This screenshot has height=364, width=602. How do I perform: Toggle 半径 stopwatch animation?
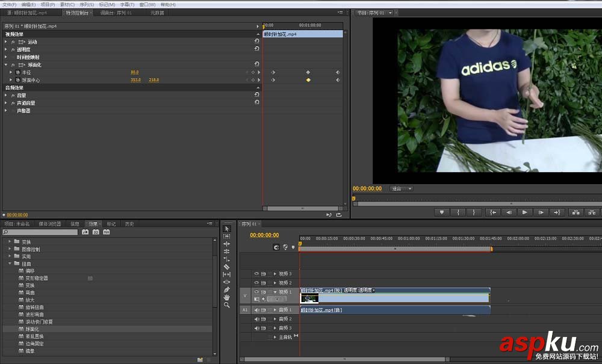pos(18,72)
